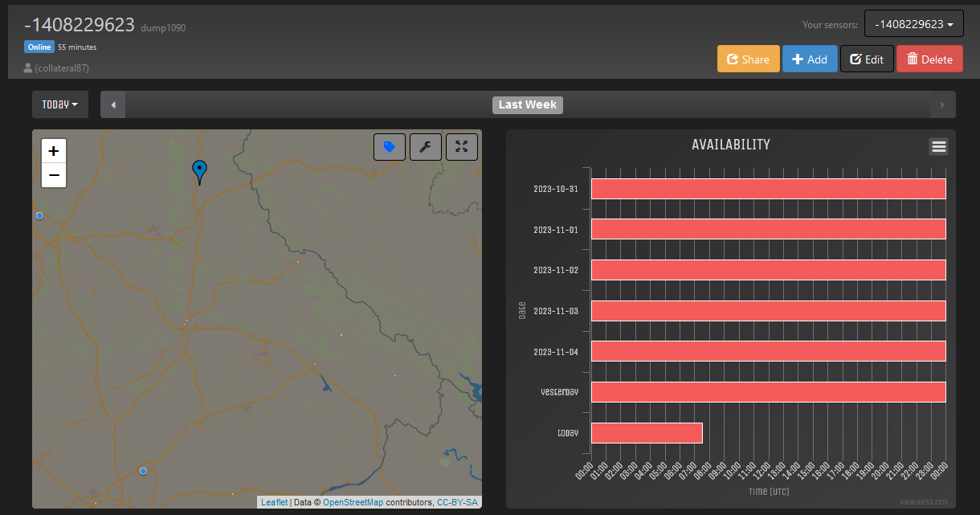Image resolution: width=980 pixels, height=515 pixels.
Task: Open the CC-BY-SA license link
Action: click(x=457, y=502)
